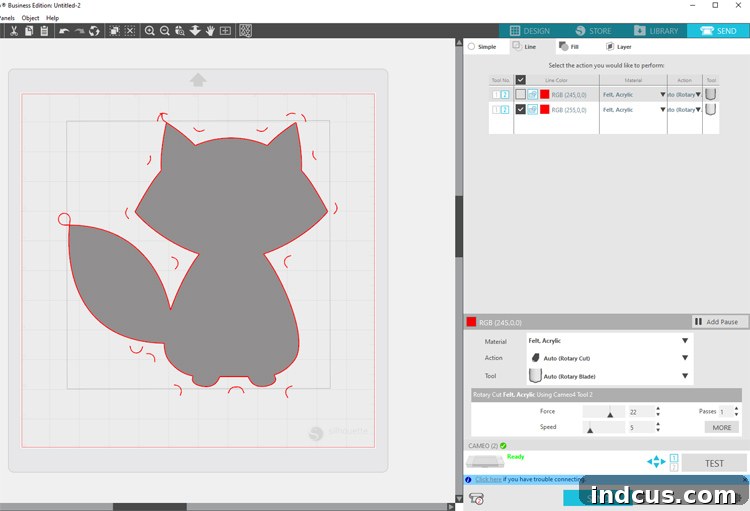Click the Fit to Page icon
Viewport: 750px width, 511px height.
pyautogui.click(x=225, y=31)
